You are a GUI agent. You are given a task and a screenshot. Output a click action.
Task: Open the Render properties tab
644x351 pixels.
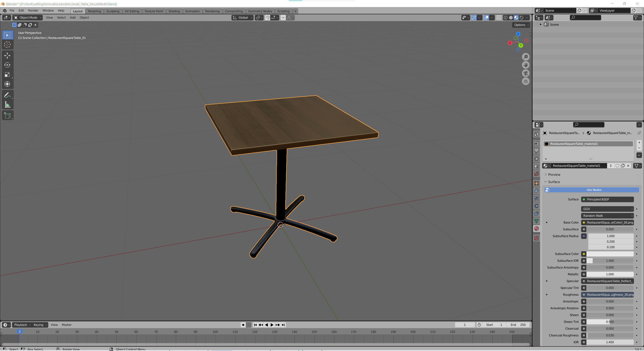537,143
